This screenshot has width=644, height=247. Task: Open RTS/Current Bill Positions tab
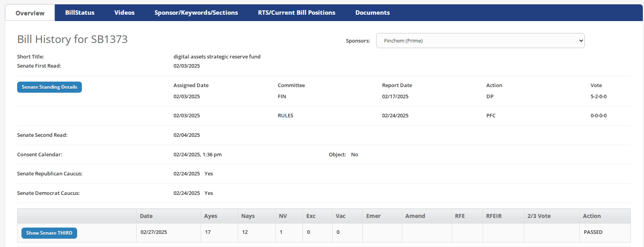click(296, 13)
